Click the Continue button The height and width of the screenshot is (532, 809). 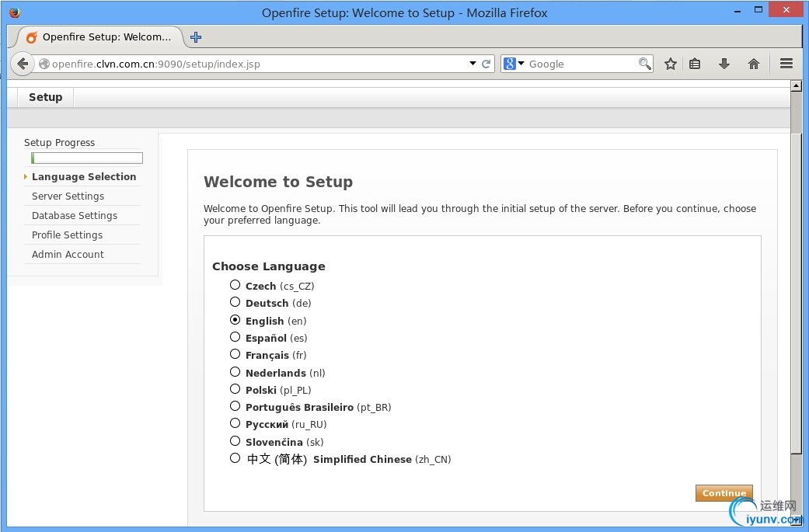(724, 493)
